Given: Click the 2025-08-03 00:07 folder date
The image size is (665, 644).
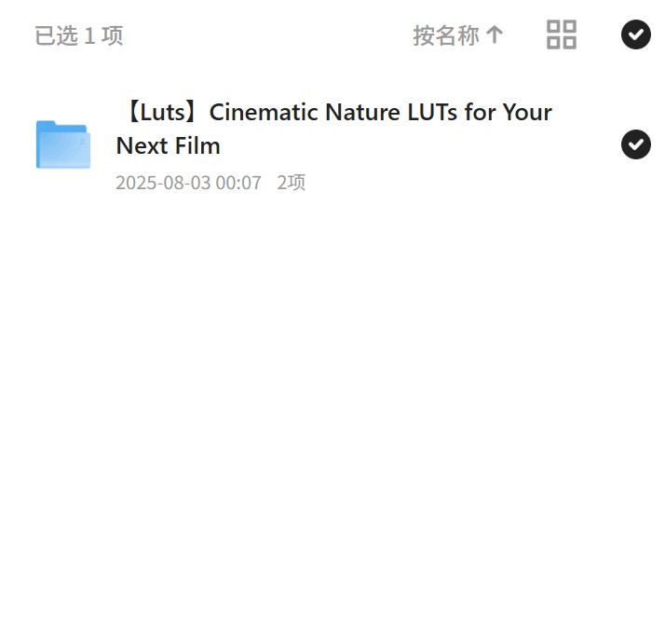Looking at the screenshot, I should point(188,183).
